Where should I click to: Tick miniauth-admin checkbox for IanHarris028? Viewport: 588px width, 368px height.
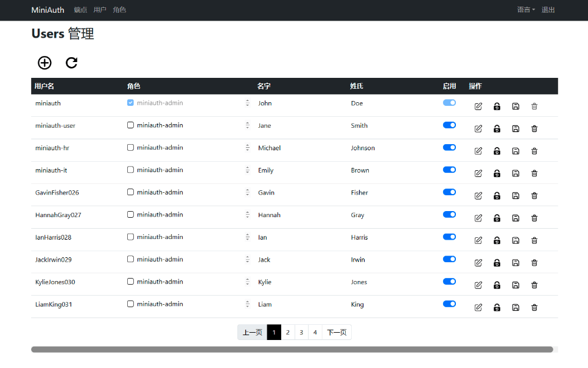click(x=130, y=237)
